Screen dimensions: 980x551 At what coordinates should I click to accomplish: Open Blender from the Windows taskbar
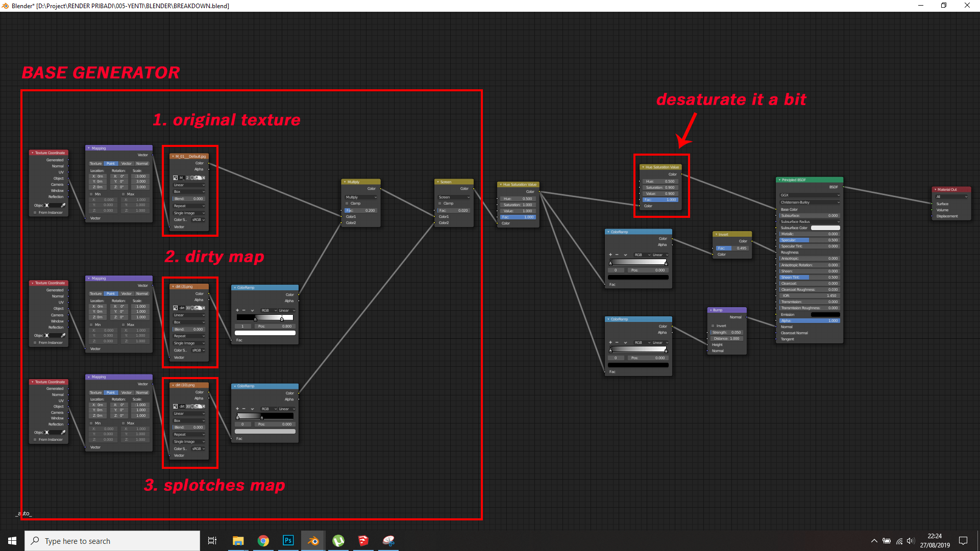pyautogui.click(x=313, y=541)
